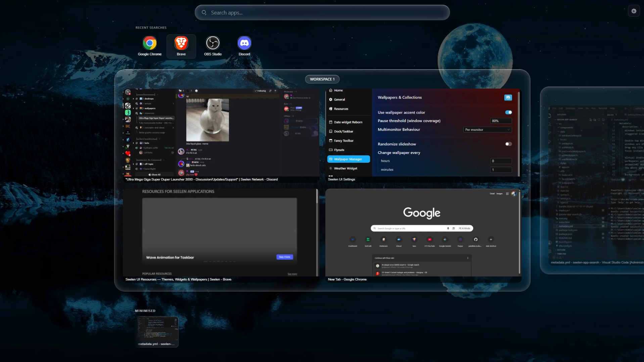Open Continue with these tabs menu dots
The height and width of the screenshot is (362, 644).
[468, 258]
